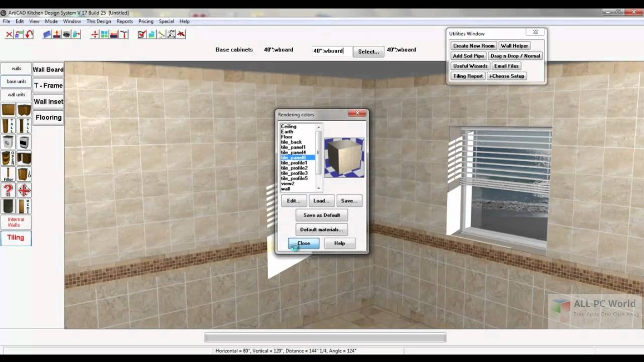Click Create New Room in Utilities Window
Screen dimensions: 644x362
click(x=473, y=46)
